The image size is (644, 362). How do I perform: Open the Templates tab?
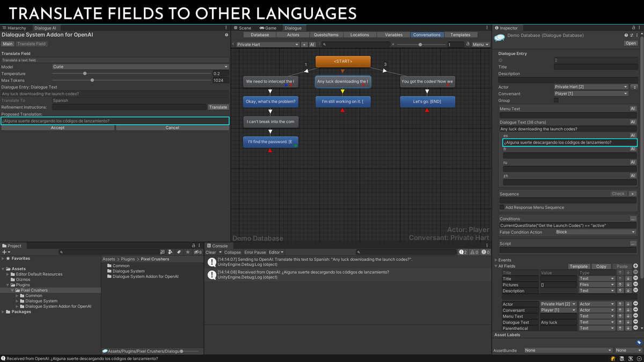point(460,35)
